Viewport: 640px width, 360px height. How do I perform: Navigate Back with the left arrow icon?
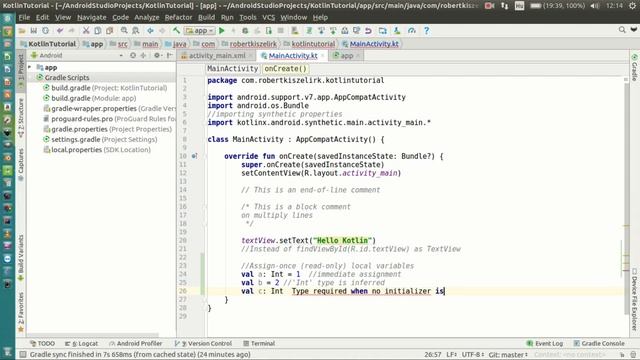(x=150, y=31)
